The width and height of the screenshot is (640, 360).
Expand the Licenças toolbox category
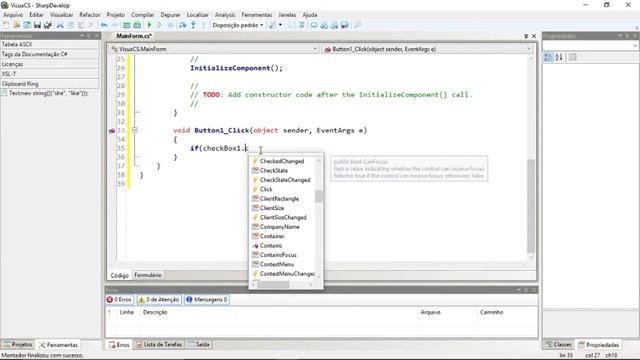point(49,64)
